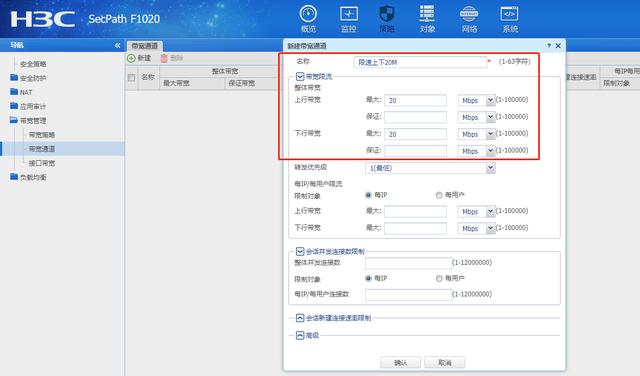Collapse the 会话并发连接数限制 section
The width and height of the screenshot is (640, 376).
[300, 251]
